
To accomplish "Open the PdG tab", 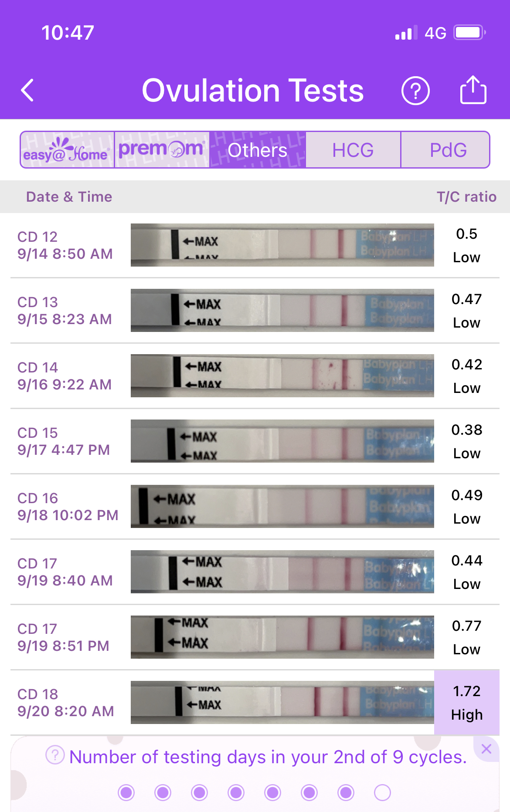I will (448, 150).
